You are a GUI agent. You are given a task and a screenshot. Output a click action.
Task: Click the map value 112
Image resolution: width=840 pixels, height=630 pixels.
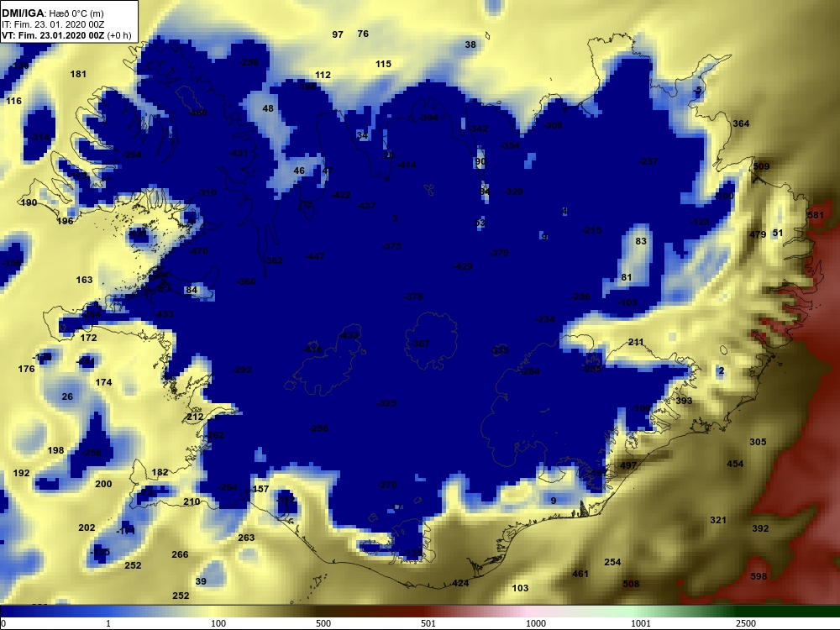323,75
